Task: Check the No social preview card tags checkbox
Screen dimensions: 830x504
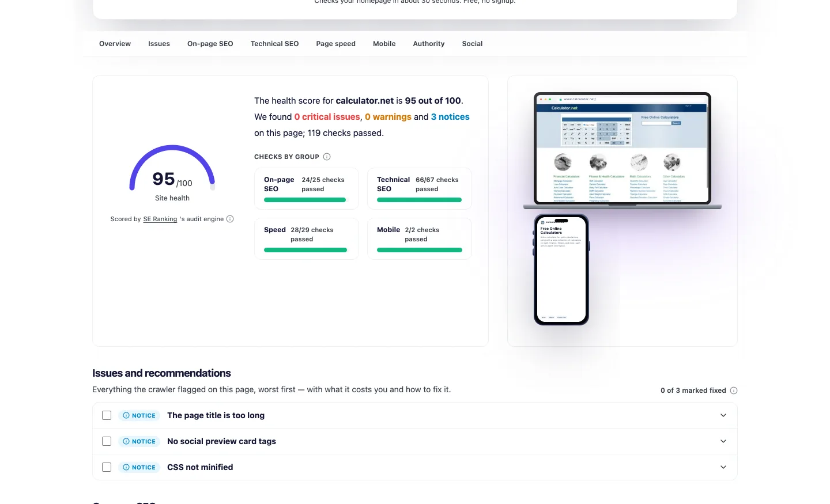Action: pos(107,441)
